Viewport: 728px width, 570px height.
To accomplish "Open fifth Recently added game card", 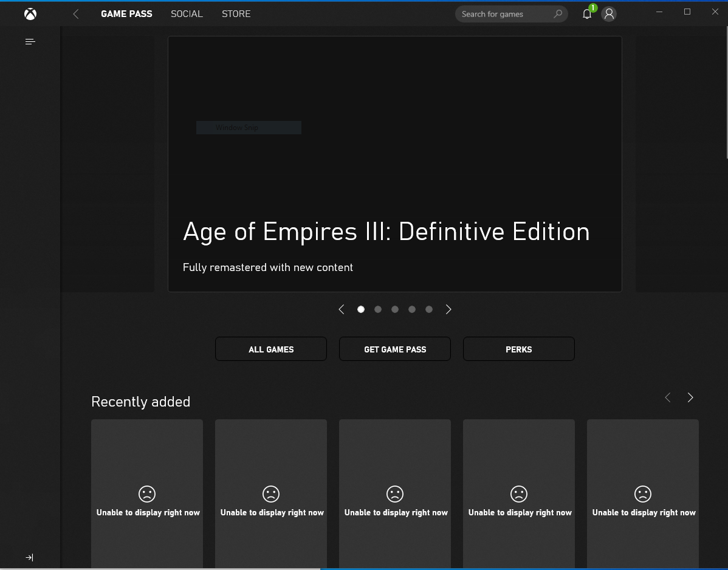I will coord(642,494).
